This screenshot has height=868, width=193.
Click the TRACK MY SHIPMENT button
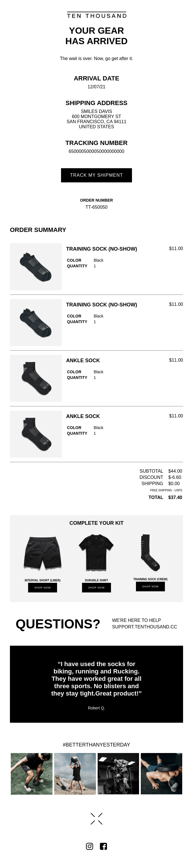tap(96, 175)
